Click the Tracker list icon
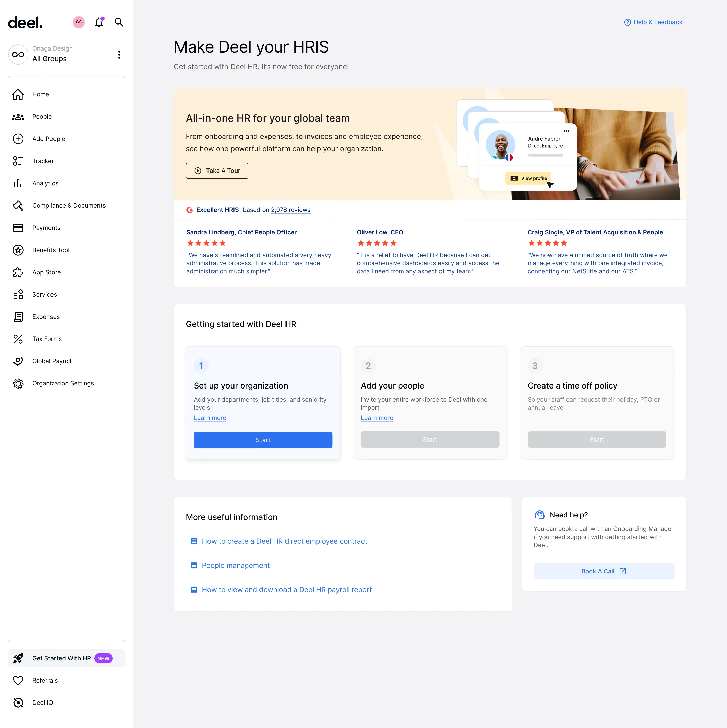Image resolution: width=727 pixels, height=728 pixels. tap(18, 161)
